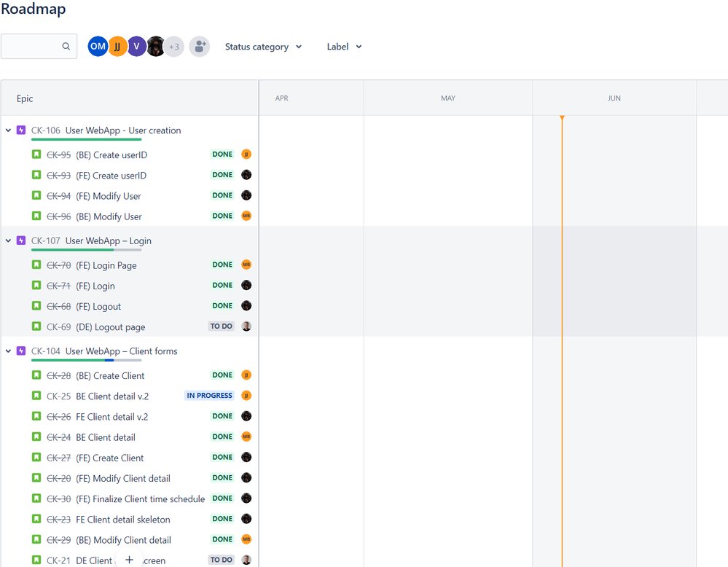
Task: Click the epic icon of CK-107
Action: (x=21, y=241)
